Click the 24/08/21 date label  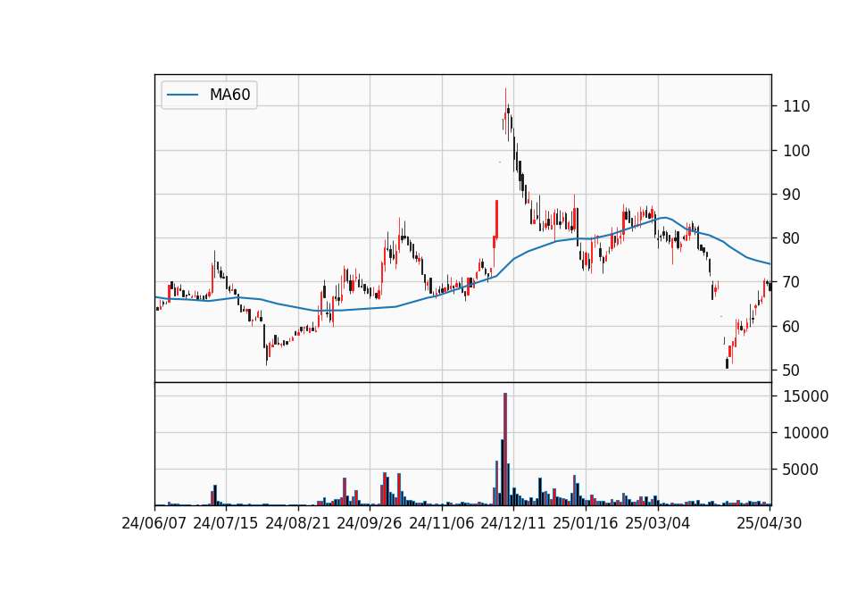298,523
